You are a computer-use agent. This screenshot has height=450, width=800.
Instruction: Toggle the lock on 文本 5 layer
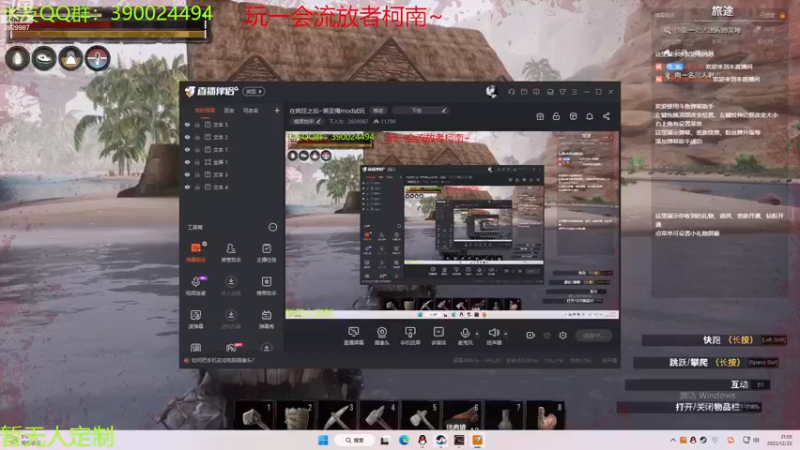197,124
